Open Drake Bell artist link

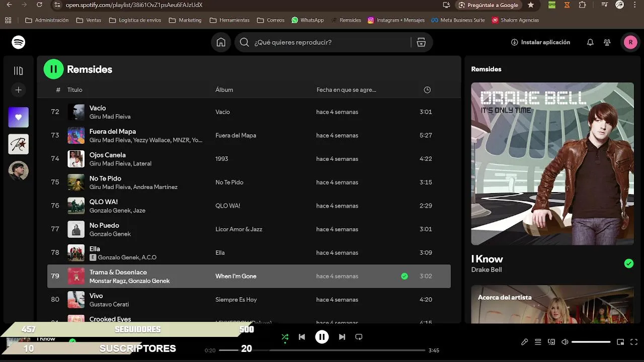pos(487,270)
